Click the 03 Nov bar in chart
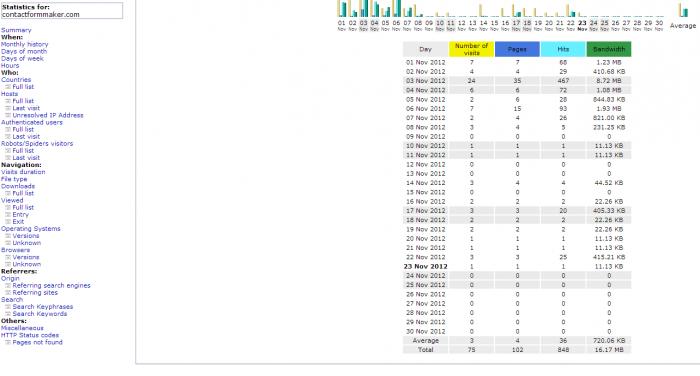 [364, 8]
